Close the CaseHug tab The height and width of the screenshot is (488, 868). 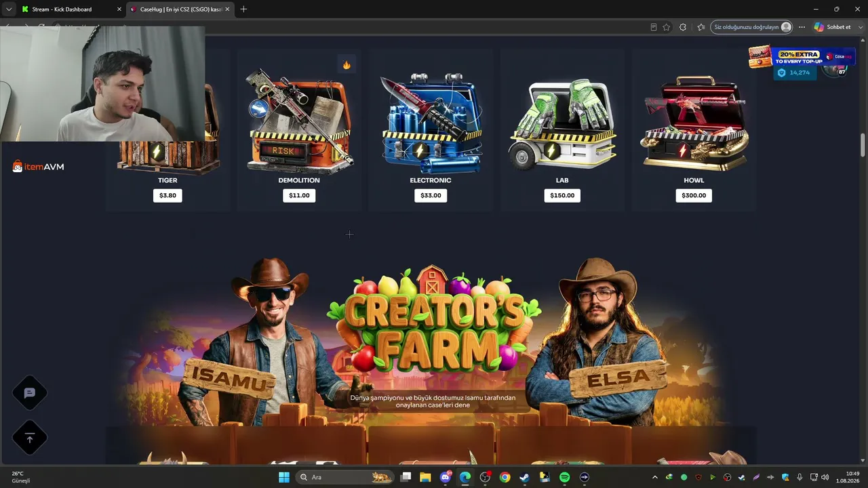tap(227, 9)
